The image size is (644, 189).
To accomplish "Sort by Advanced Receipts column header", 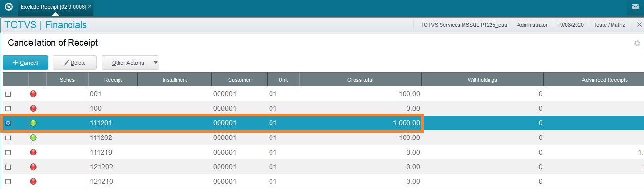I will (x=594, y=80).
